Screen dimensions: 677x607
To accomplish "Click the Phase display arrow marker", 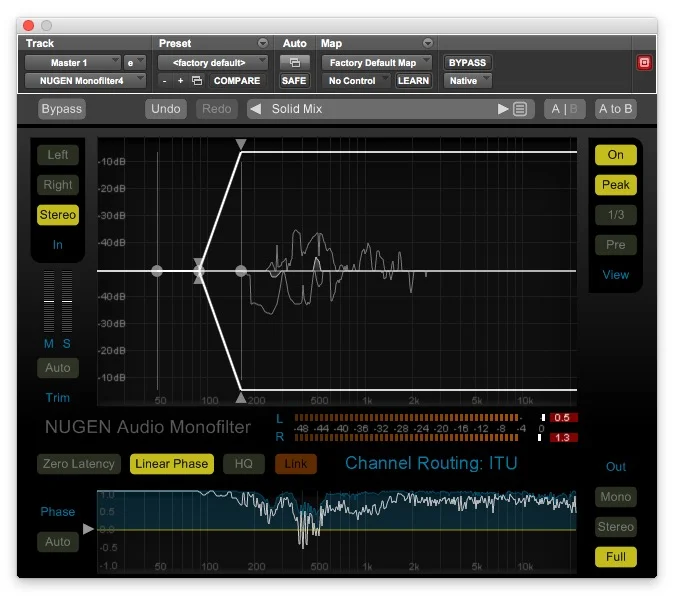I will (88, 529).
